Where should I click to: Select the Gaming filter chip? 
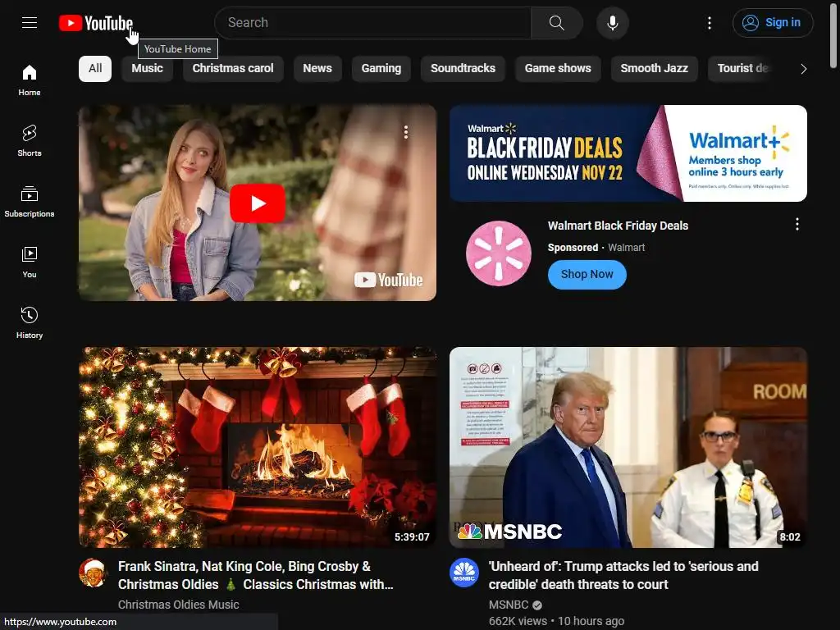(381, 69)
